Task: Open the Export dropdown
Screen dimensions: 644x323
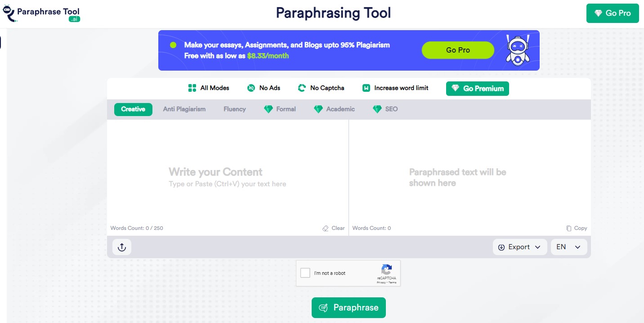Action: pyautogui.click(x=520, y=247)
